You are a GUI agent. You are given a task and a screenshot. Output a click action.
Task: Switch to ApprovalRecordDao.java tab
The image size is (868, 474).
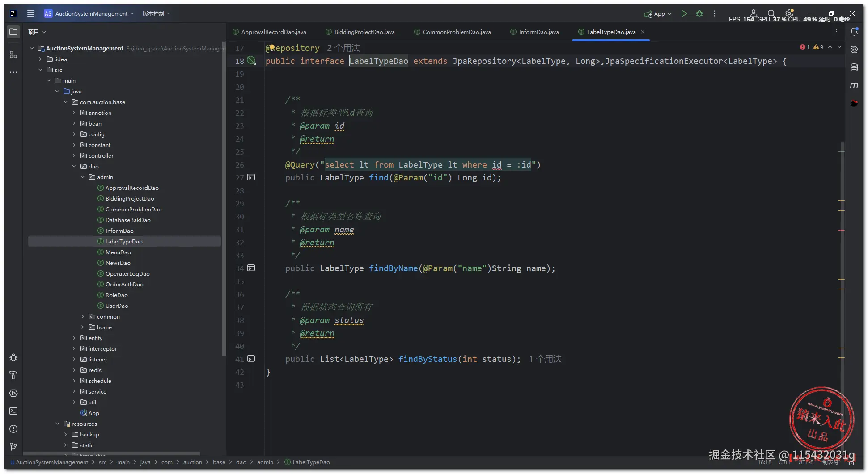tap(270, 32)
